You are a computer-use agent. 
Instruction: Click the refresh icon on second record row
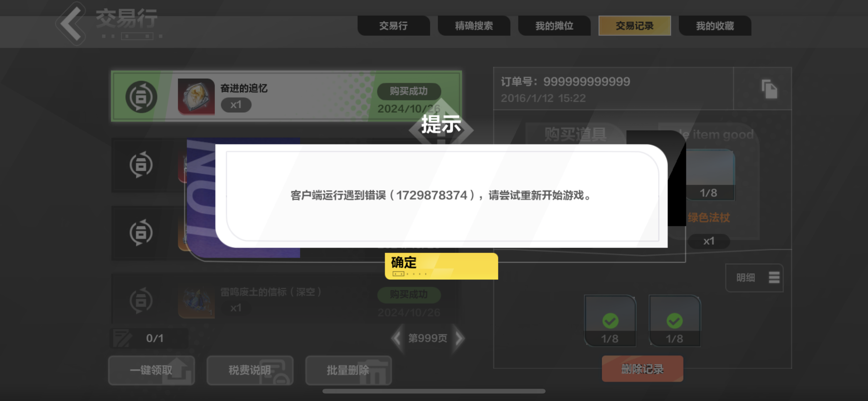click(x=141, y=165)
